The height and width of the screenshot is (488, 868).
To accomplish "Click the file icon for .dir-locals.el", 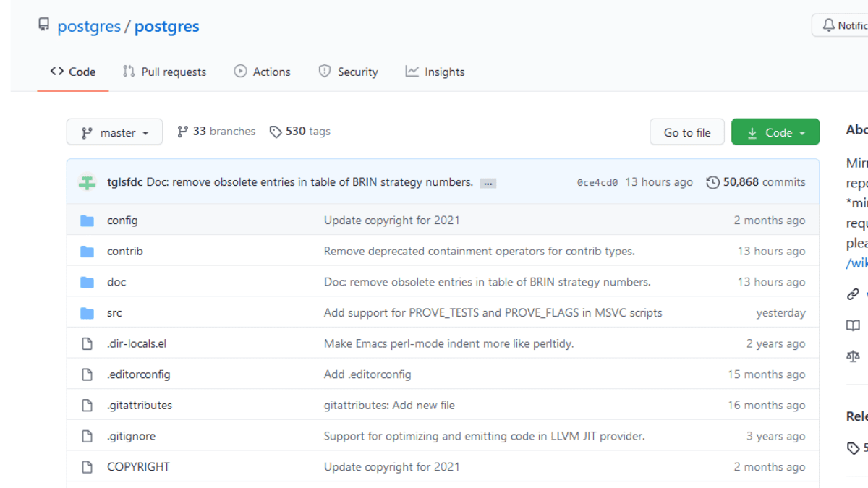I will (x=88, y=344).
